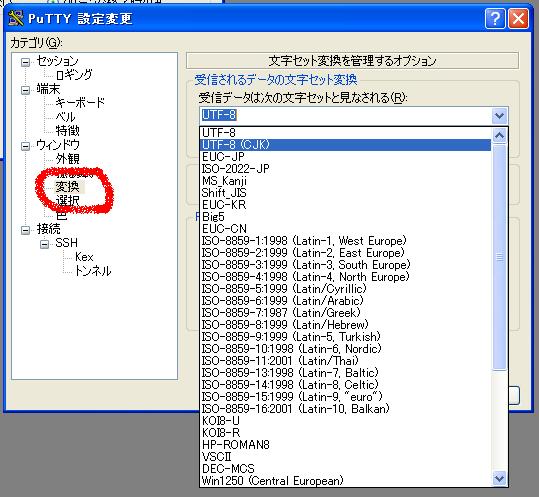Choose ISO-8859-7:1987 Latin/Greek
Image resolution: width=539 pixels, height=497 pixels.
click(345, 313)
